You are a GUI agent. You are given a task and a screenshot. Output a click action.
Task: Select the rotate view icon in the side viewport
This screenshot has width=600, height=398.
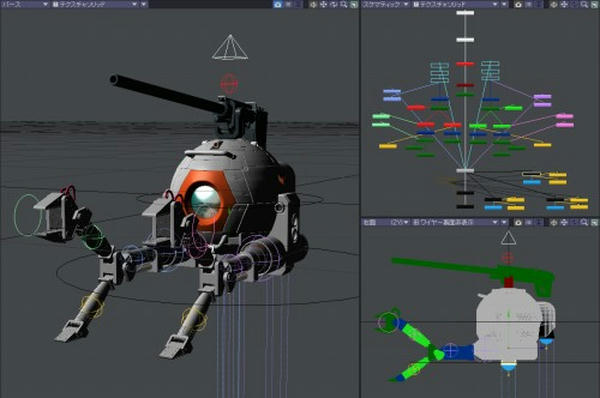(x=574, y=222)
